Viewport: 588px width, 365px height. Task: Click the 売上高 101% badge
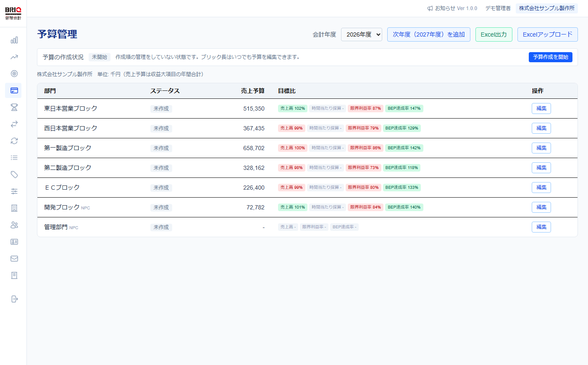click(x=293, y=207)
